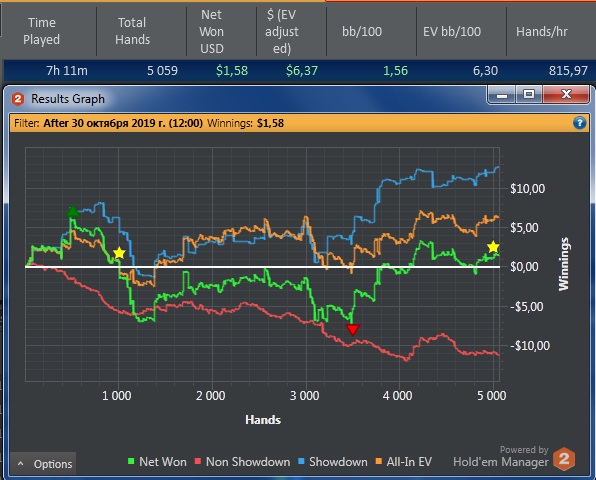Select the 7h 11m time played cell

tap(67, 71)
